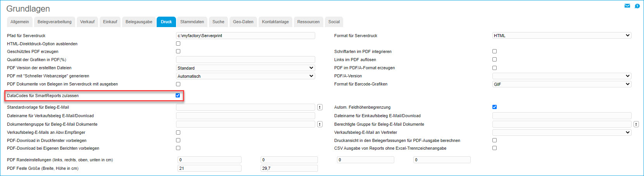Click the Pfad für Serverdruck input field

pyautogui.click(x=245, y=36)
